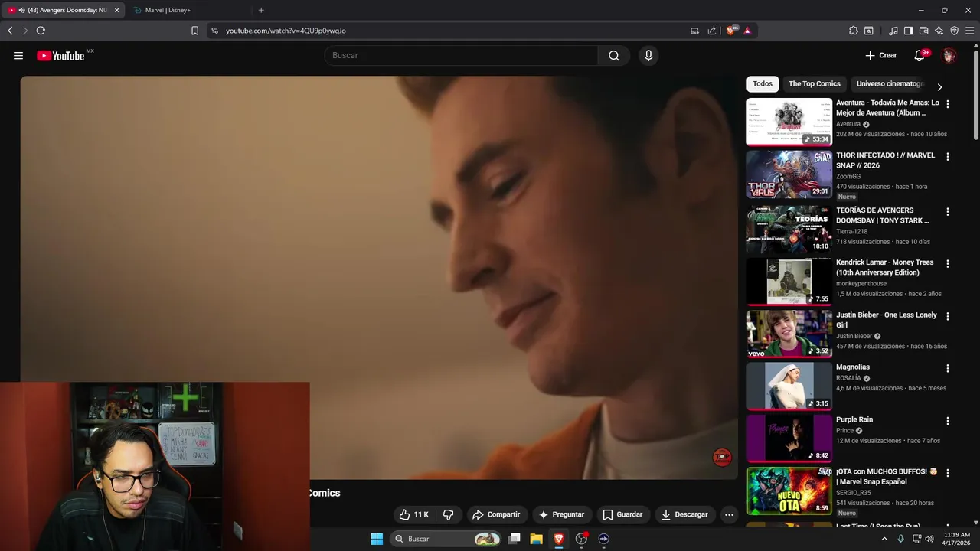Open YouTube notifications bell

pyautogui.click(x=920, y=55)
